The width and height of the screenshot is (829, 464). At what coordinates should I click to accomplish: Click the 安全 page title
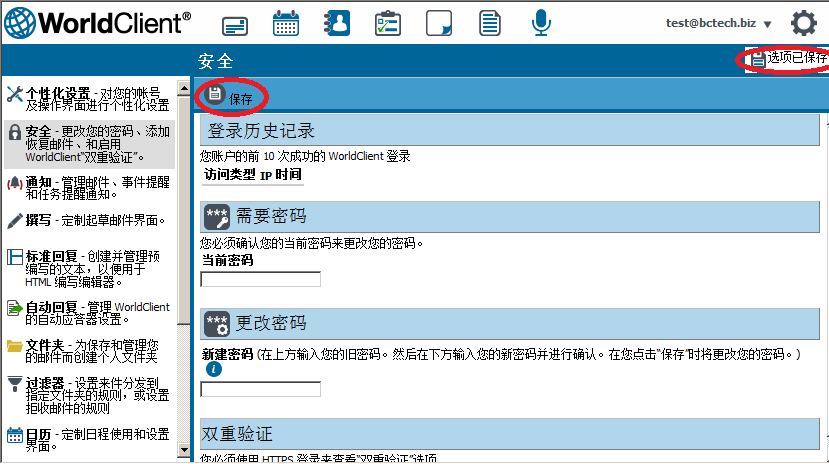tap(216, 61)
